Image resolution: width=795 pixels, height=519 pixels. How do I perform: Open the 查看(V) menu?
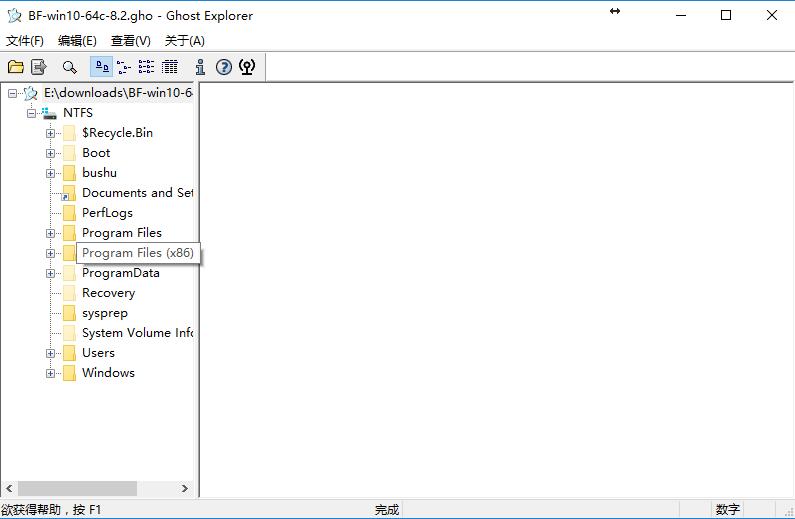[x=131, y=41]
